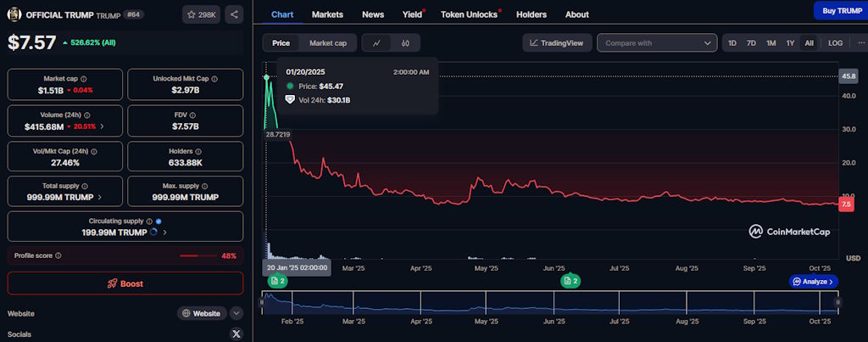Click the OFFICIAL TRUMP coin logo
Image resolution: width=868 pixels, height=342 pixels.
click(x=14, y=14)
